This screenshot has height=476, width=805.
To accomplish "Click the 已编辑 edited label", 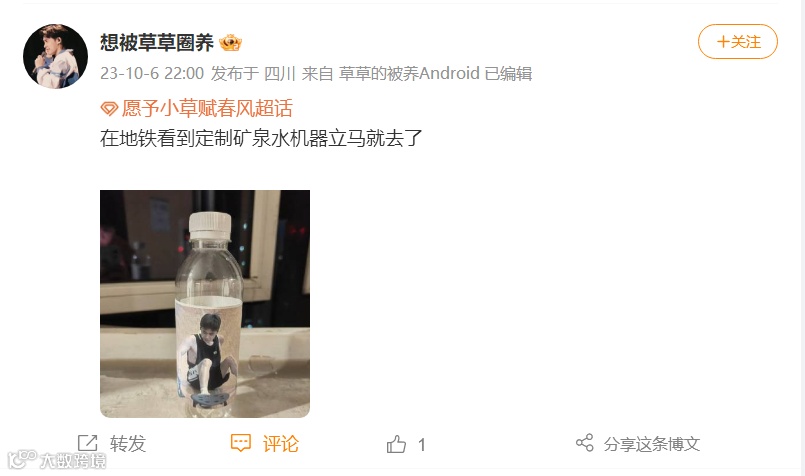I will [508, 73].
